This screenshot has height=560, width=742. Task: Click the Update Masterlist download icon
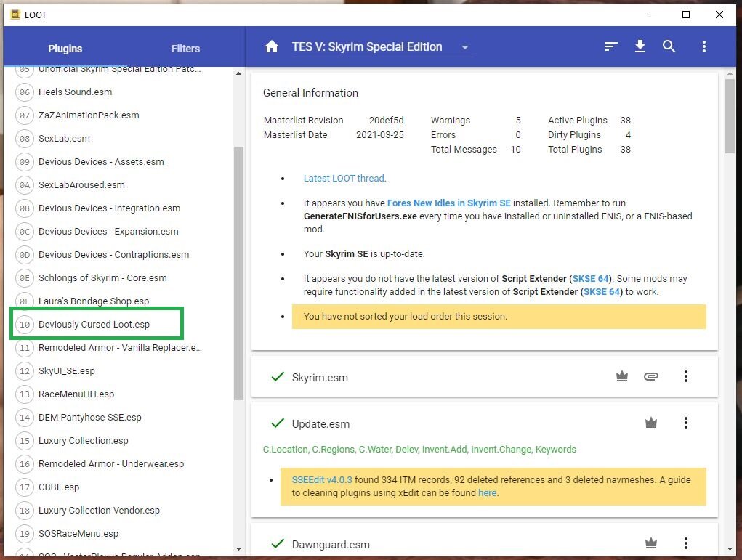point(640,46)
